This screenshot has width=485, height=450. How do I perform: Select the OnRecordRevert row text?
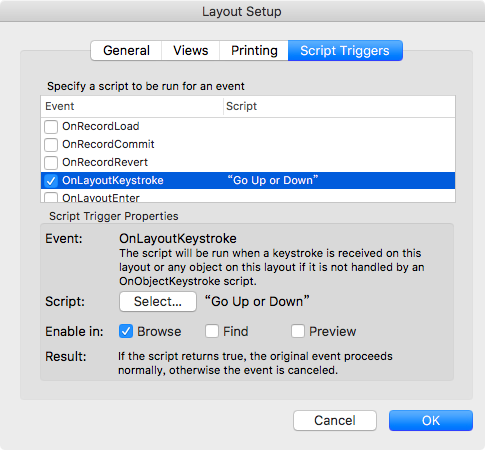[105, 162]
